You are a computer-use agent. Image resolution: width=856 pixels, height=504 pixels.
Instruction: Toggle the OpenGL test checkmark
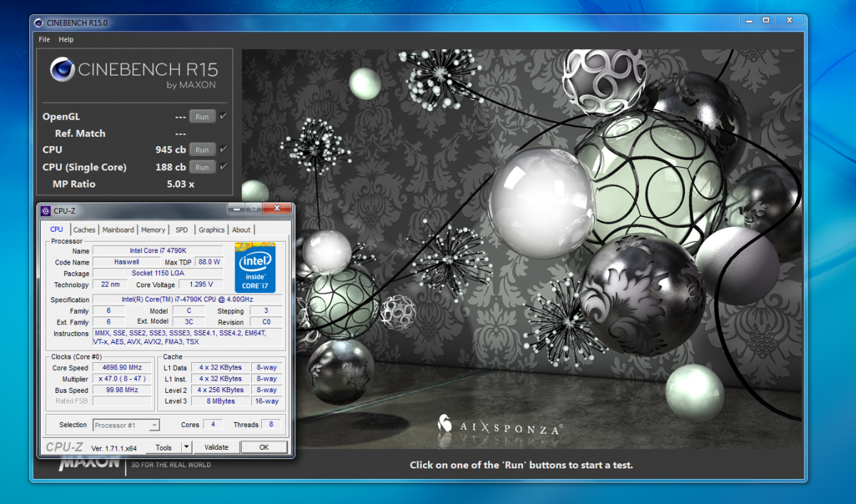(x=223, y=115)
